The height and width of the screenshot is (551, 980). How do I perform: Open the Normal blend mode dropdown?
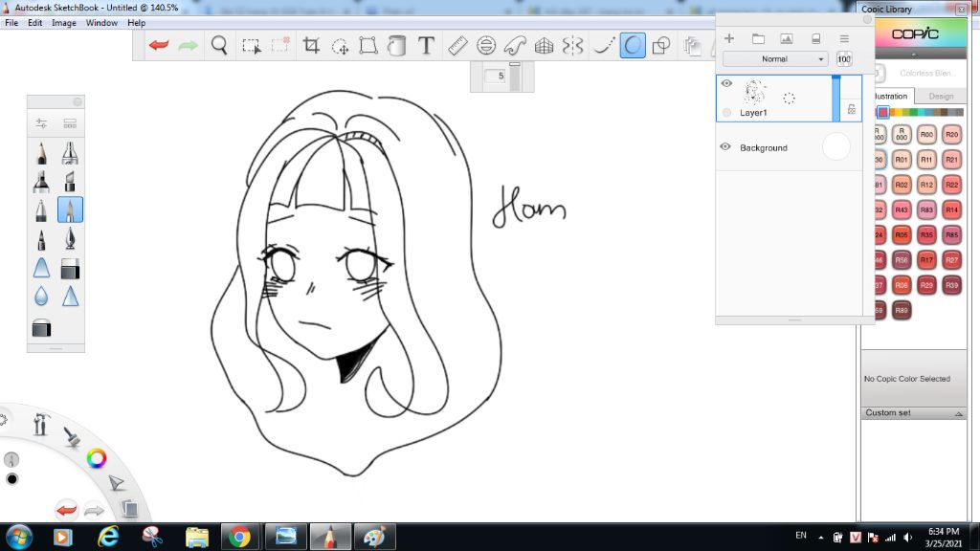(775, 58)
